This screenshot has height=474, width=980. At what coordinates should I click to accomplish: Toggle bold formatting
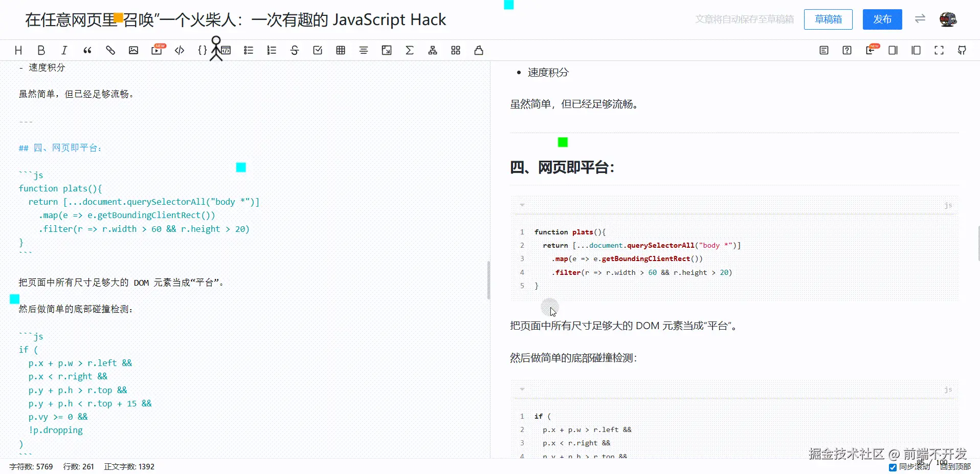point(41,50)
